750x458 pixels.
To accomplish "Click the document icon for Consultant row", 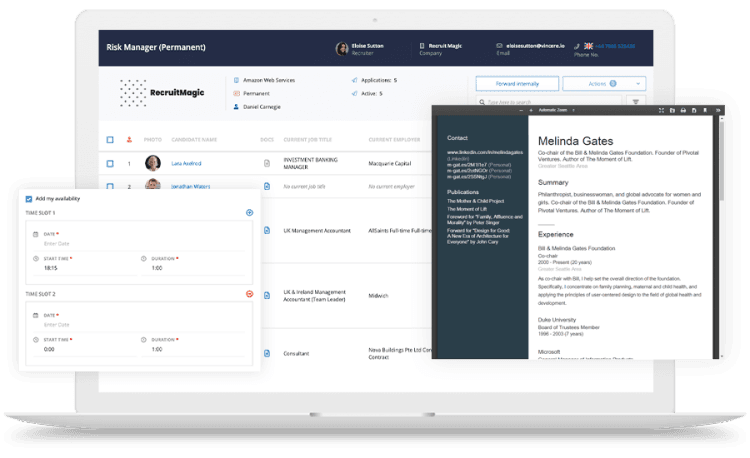I will [267, 353].
